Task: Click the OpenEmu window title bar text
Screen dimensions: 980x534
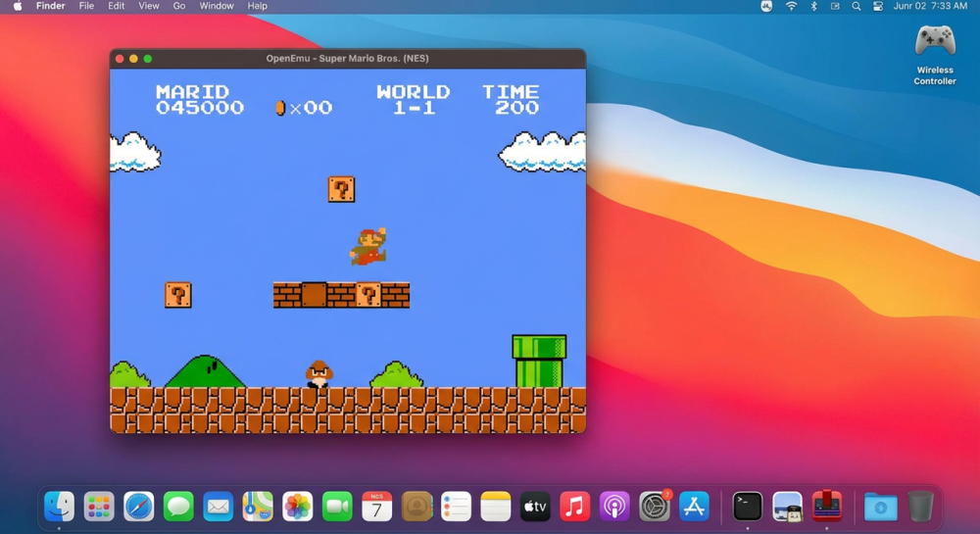Action: click(348, 59)
